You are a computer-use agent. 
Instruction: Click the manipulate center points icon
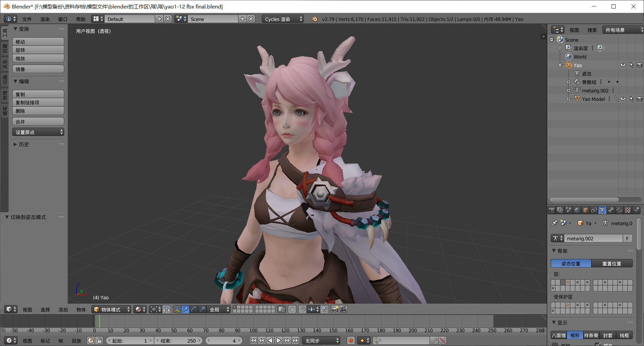click(x=166, y=309)
